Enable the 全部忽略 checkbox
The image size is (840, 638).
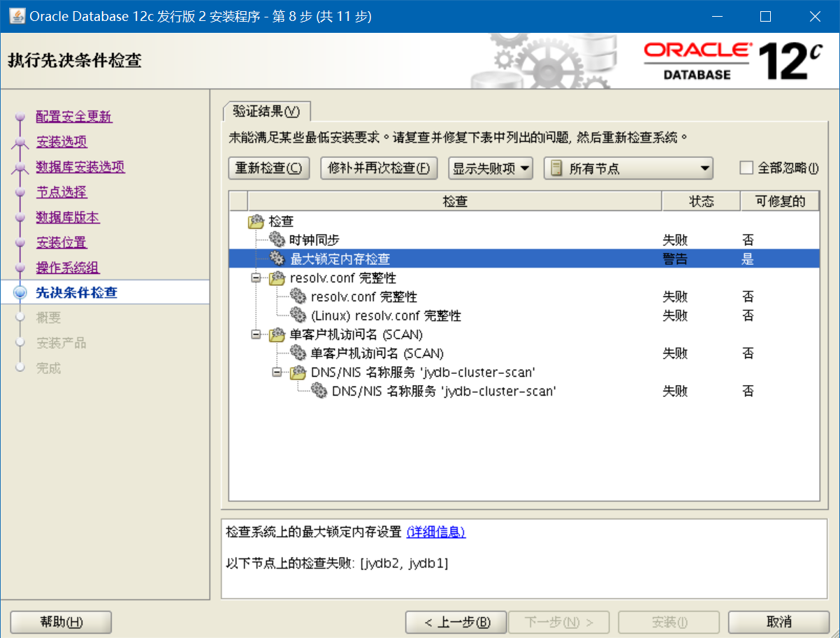click(x=746, y=168)
